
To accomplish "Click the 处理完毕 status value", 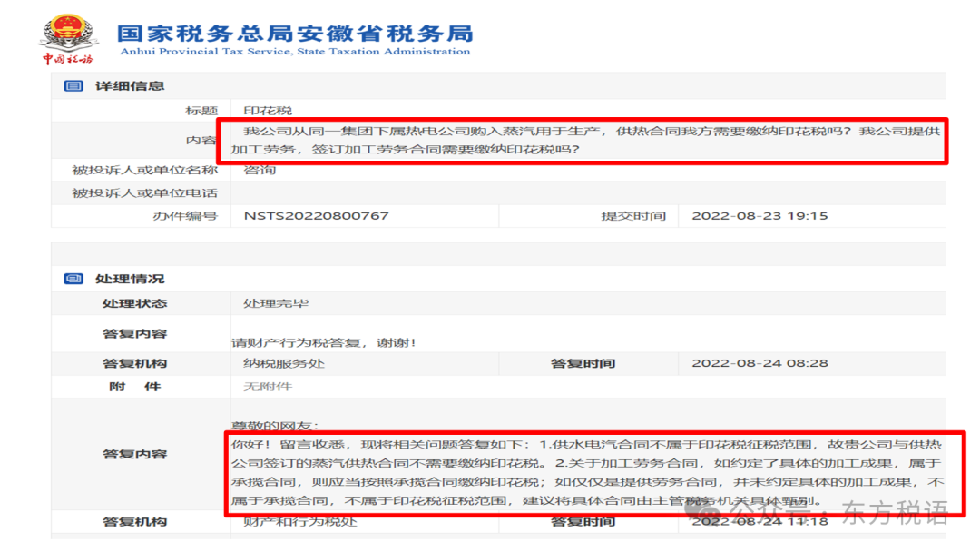I will (x=276, y=303).
